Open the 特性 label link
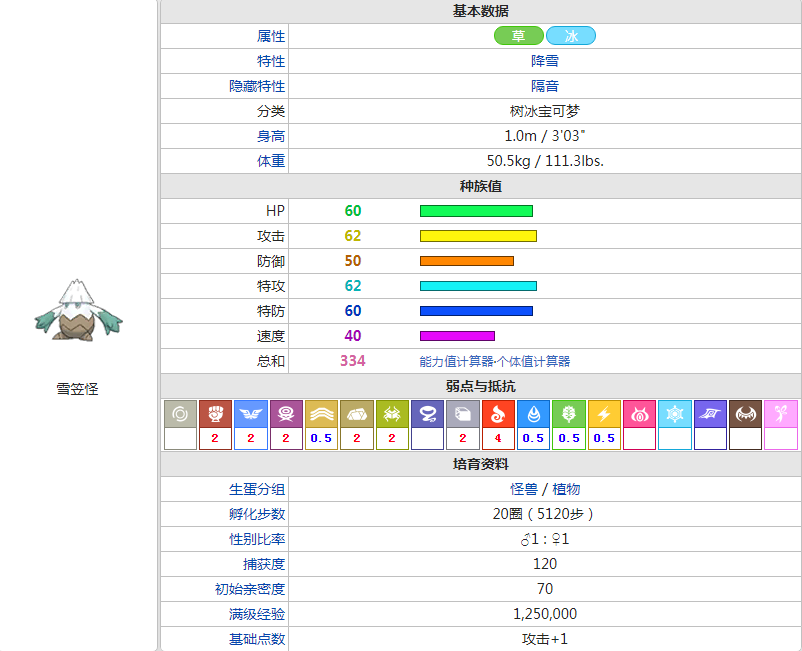Viewport: 802px width, 651px height. [271, 61]
